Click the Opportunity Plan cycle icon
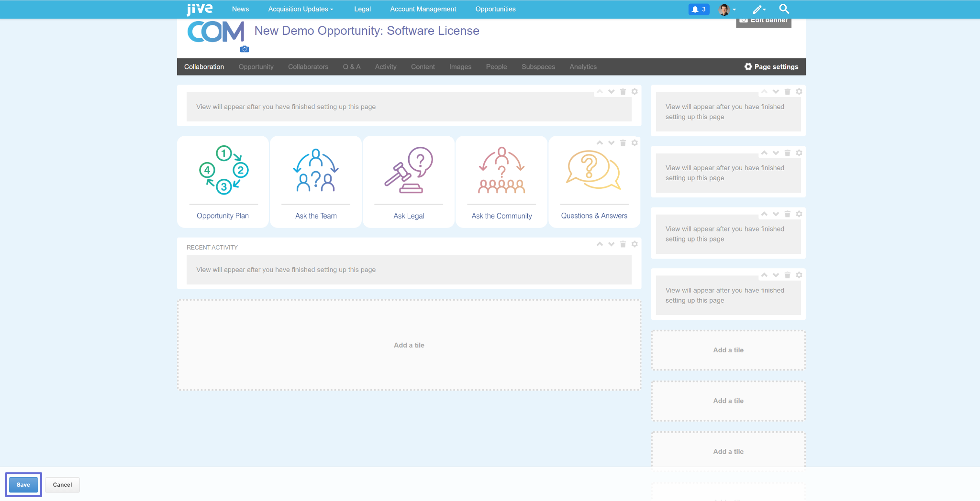 pyautogui.click(x=223, y=170)
